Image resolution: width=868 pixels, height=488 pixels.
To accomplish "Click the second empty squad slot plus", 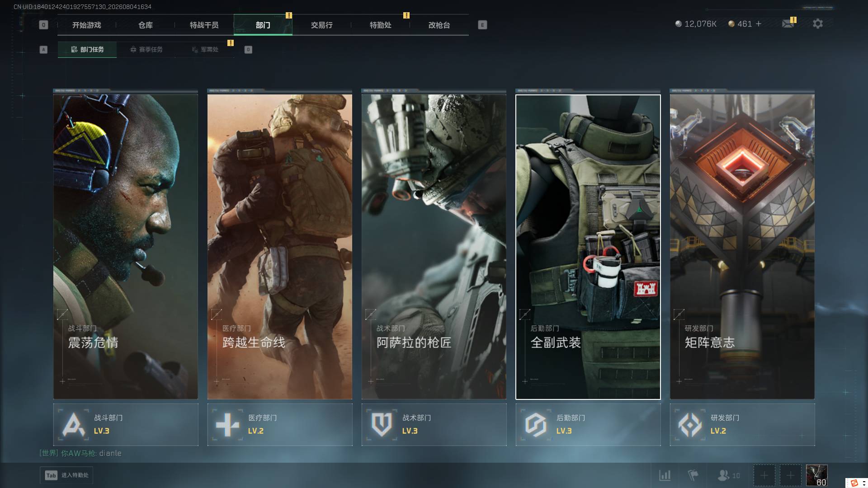I will click(x=790, y=475).
